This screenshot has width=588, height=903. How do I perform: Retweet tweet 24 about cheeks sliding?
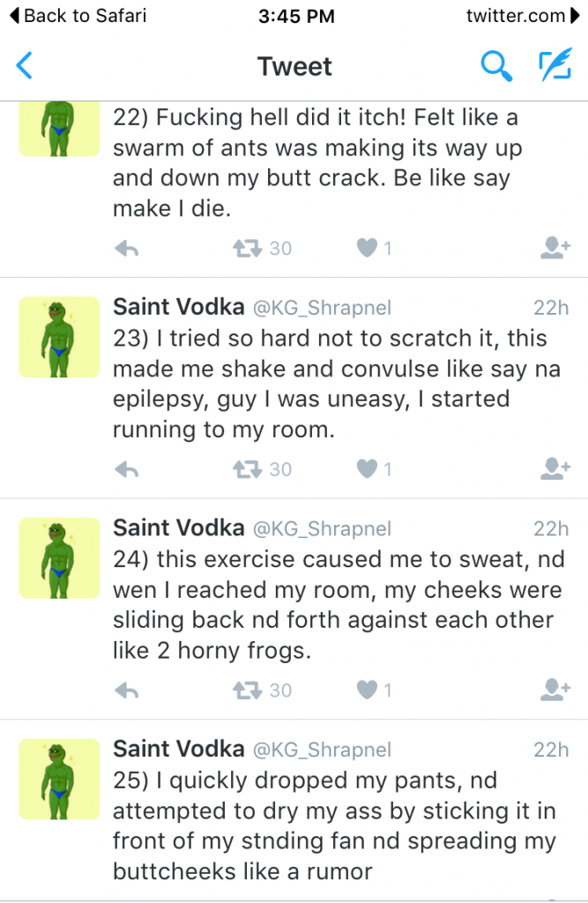(x=249, y=690)
